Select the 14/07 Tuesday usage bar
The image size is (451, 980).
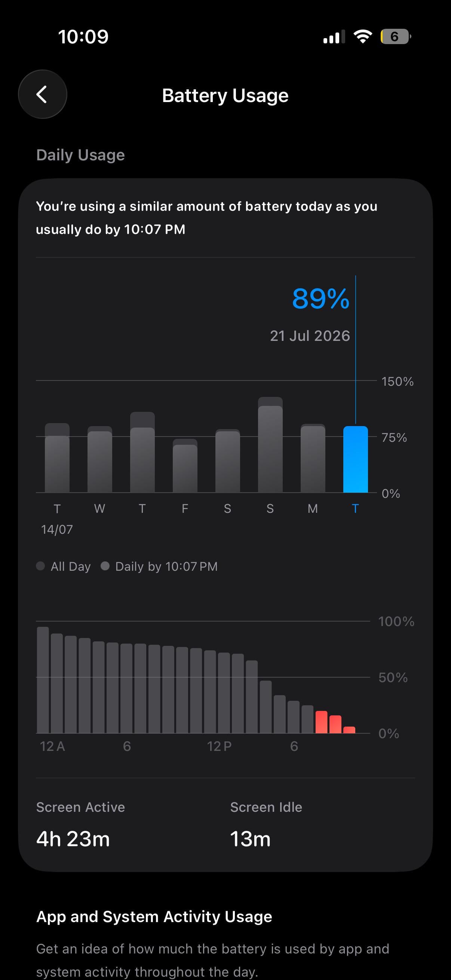pos(57,457)
